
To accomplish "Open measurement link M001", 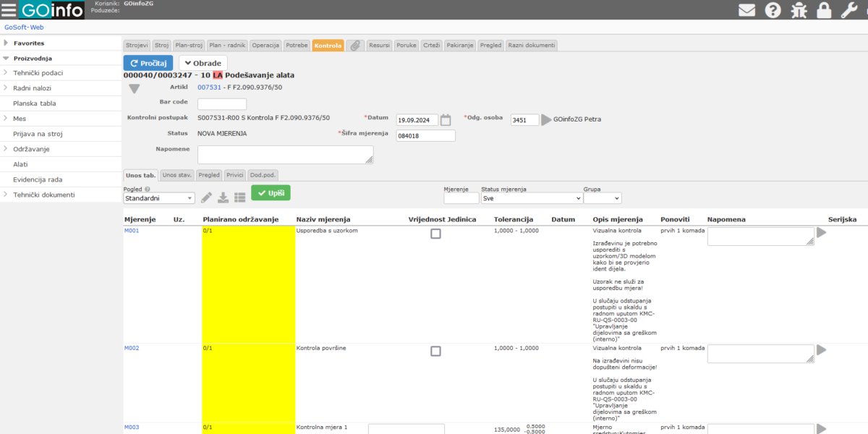I will 132,231.
